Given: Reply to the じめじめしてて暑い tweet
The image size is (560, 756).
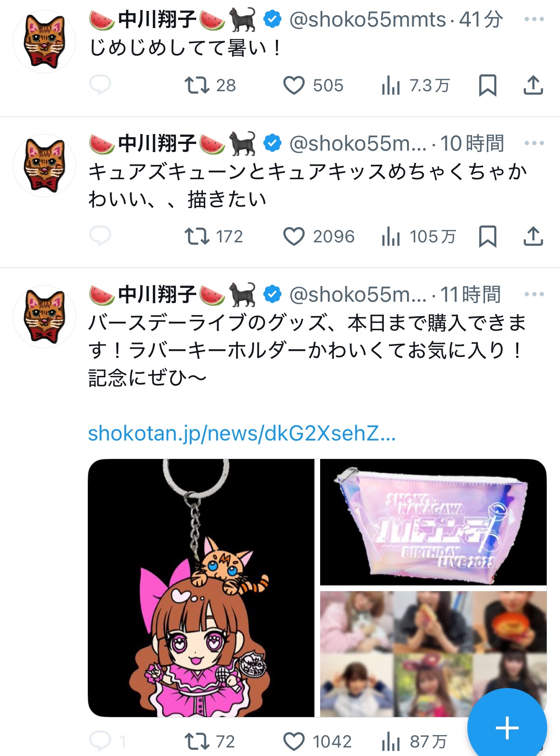Looking at the screenshot, I should [x=100, y=85].
